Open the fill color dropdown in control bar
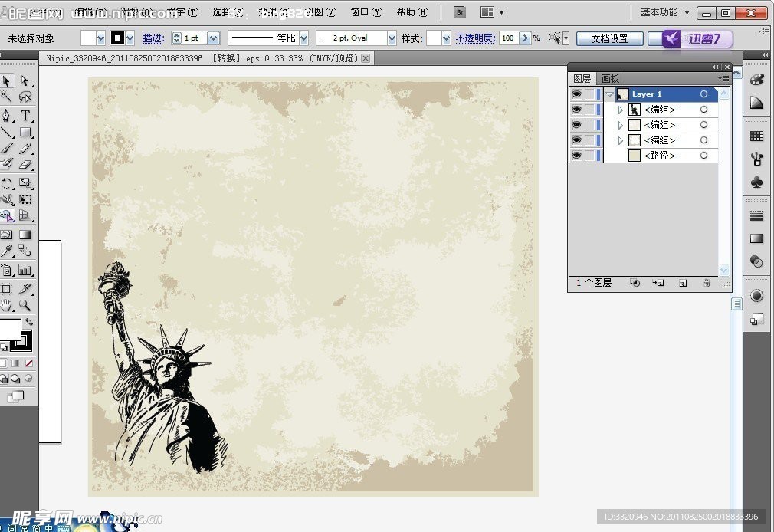The image size is (774, 532). (101, 38)
